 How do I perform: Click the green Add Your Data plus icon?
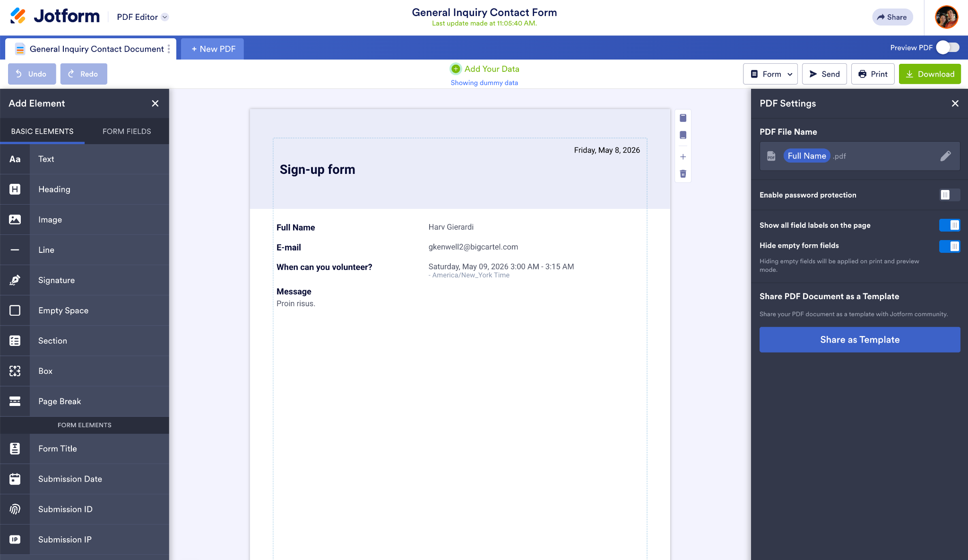[456, 69]
